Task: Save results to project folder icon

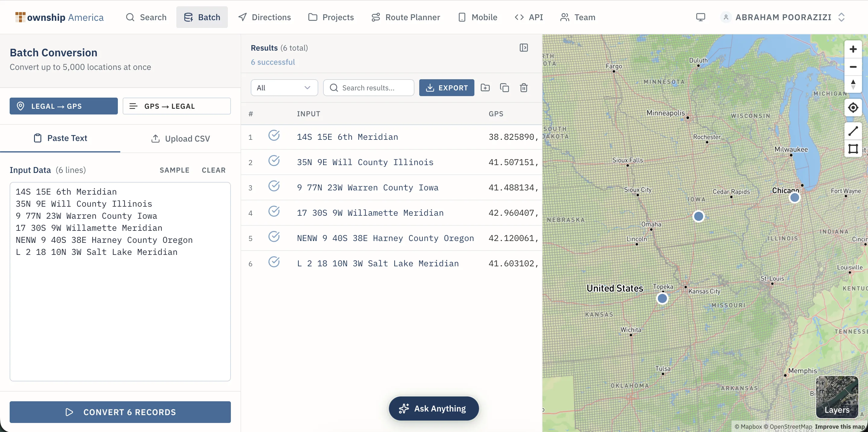Action: point(485,88)
